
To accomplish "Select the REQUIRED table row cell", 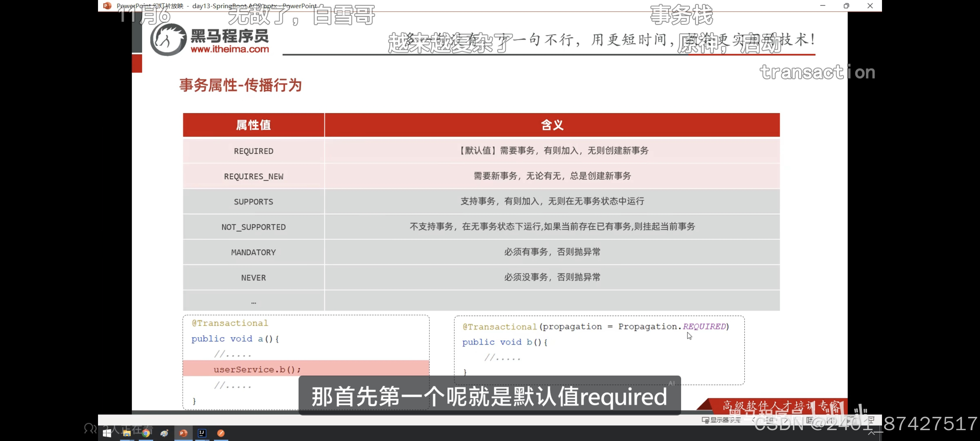I will pyautogui.click(x=253, y=151).
